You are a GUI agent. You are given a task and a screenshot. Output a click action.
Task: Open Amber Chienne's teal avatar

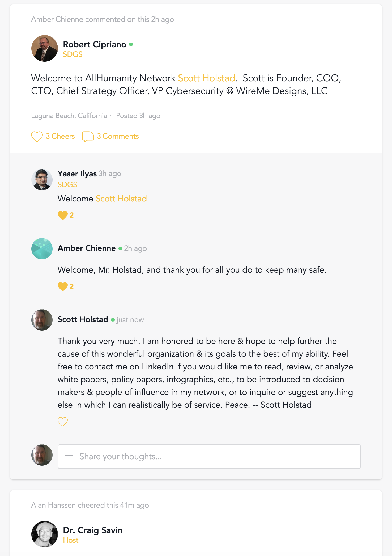(x=42, y=249)
